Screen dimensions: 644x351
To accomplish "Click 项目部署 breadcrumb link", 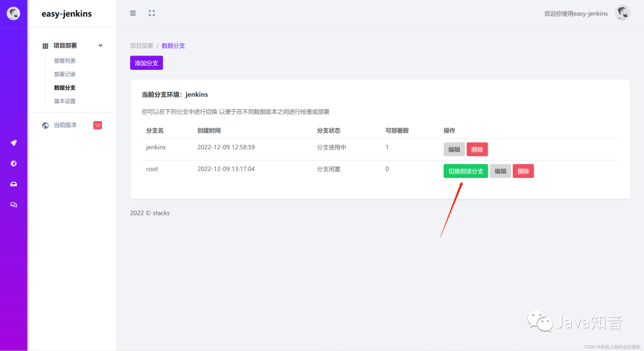I will pyautogui.click(x=142, y=45).
